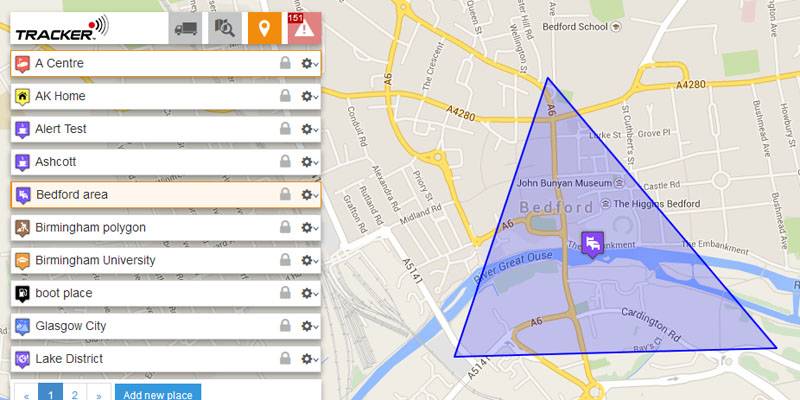
Task: Toggle the lock for Glasgow City
Action: 285,326
